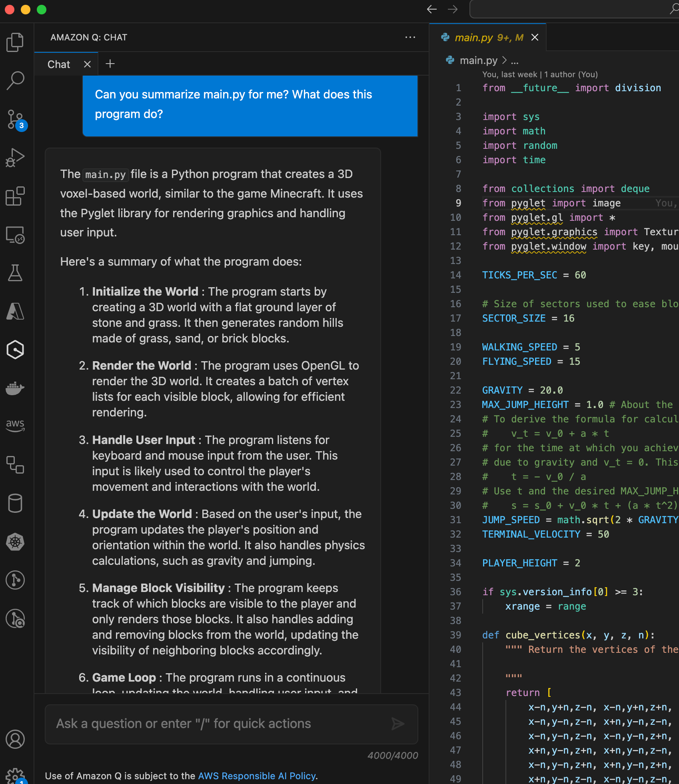Focus the 'Ask a question' chat input
The height and width of the screenshot is (784, 679).
click(232, 724)
